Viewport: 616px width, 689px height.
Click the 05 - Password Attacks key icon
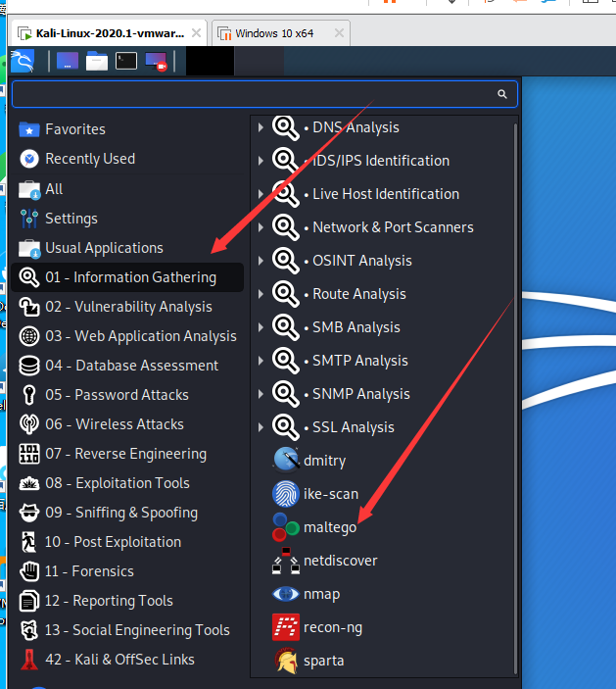pyautogui.click(x=29, y=395)
